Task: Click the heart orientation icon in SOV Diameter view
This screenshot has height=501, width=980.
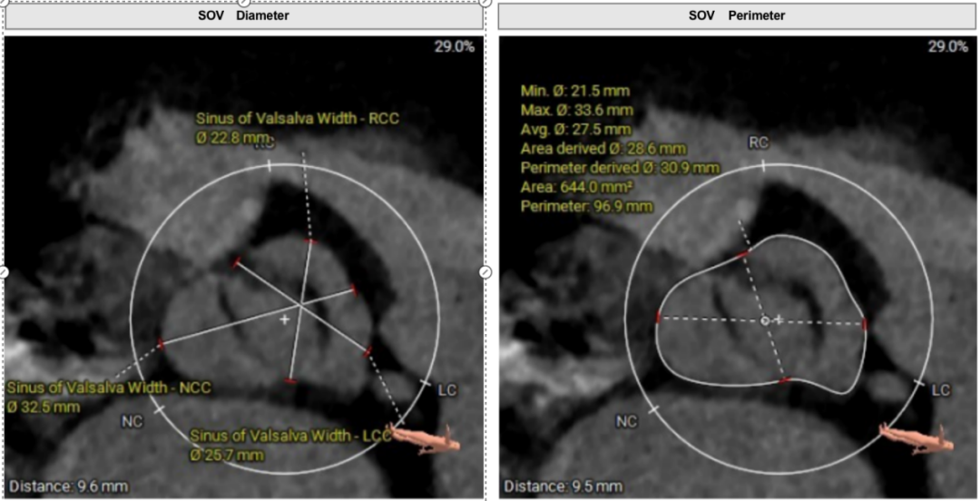Action: 426,437
